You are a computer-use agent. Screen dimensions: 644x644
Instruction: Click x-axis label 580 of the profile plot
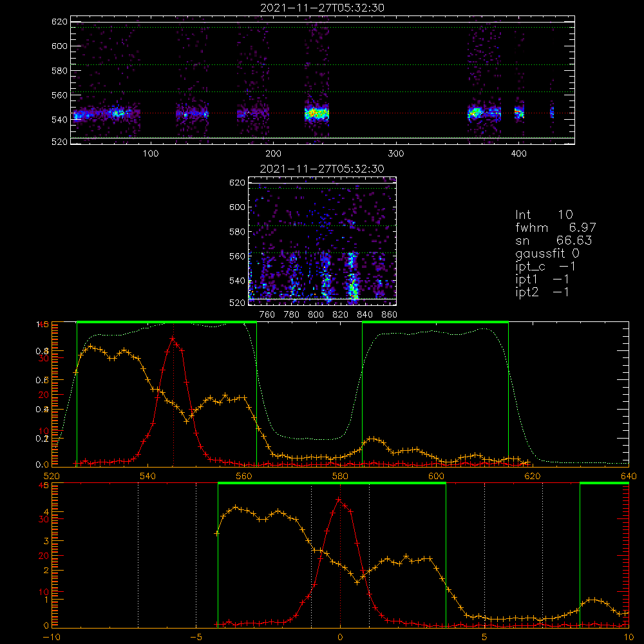(340, 477)
